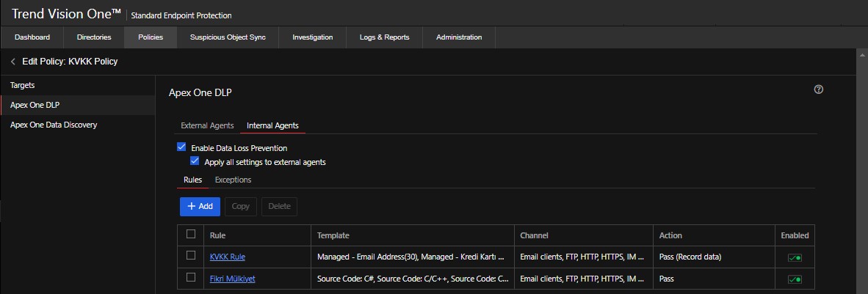The width and height of the screenshot is (868, 294).
Task: Toggle the Fikri Mülkiyet enabled switch
Action: click(795, 279)
